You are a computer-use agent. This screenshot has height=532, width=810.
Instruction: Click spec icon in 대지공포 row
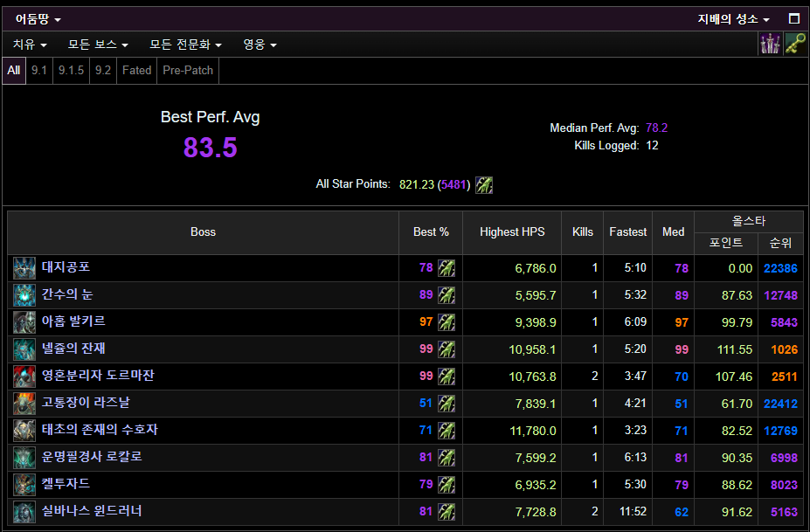(x=447, y=268)
